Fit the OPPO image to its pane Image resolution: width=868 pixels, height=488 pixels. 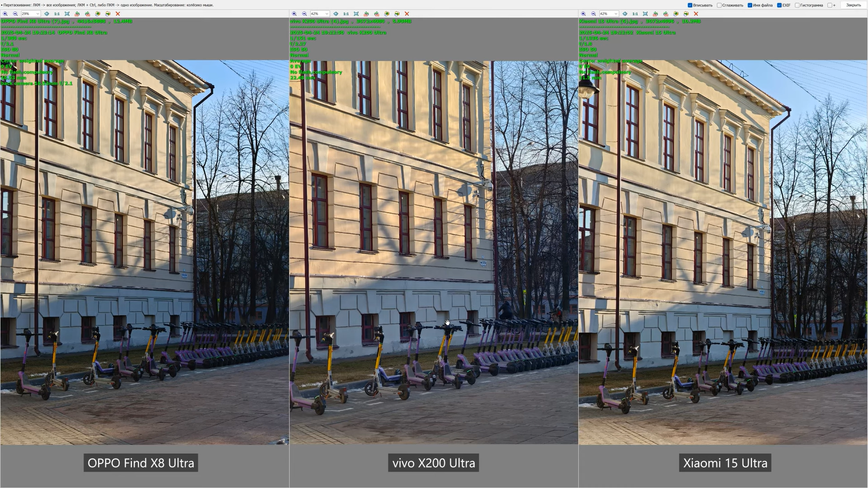(x=67, y=14)
